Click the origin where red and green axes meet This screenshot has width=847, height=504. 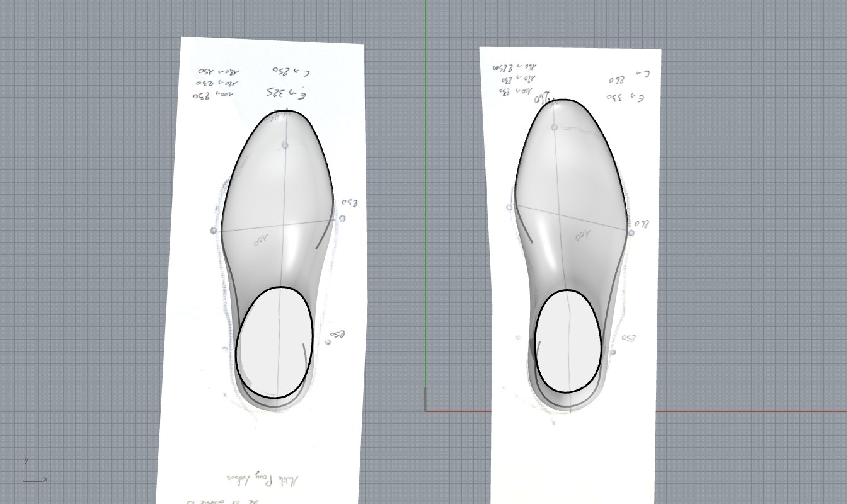coord(425,411)
